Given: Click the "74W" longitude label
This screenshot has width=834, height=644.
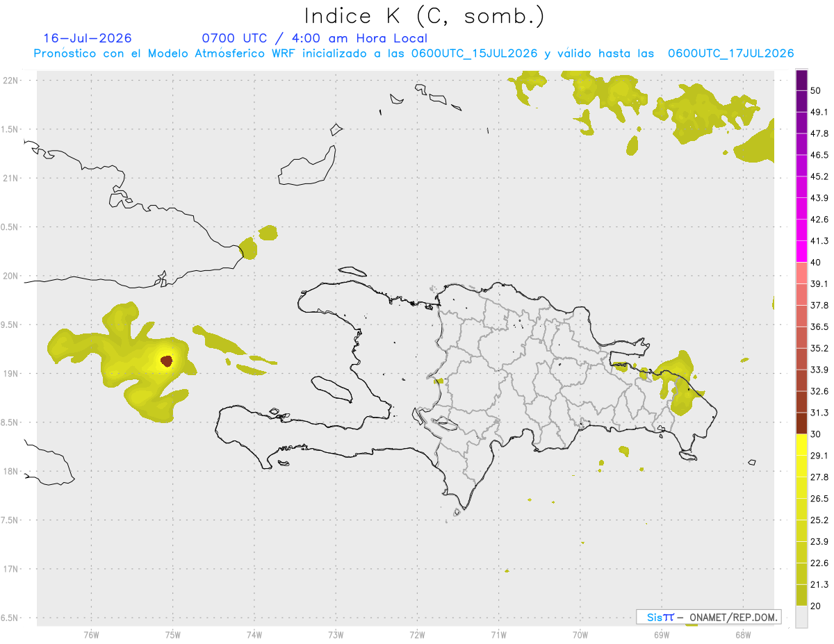Looking at the screenshot, I should (x=254, y=634).
